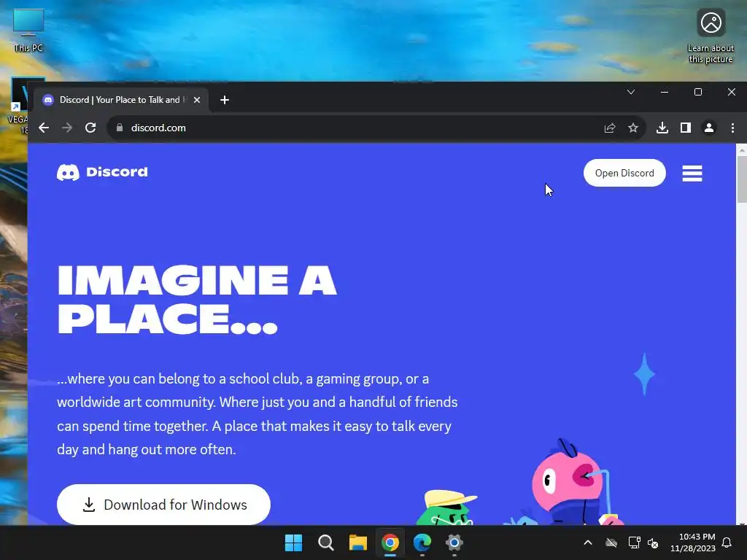Open File Explorer from the taskbar

[357, 542]
